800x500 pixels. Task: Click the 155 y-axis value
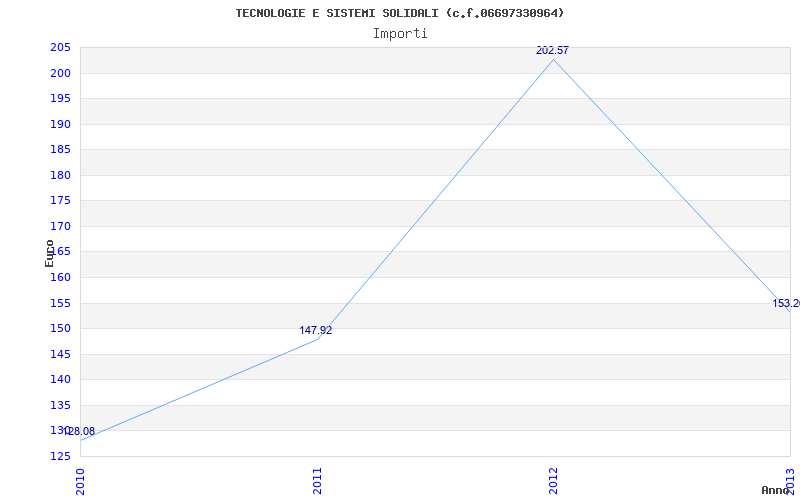tap(60, 303)
